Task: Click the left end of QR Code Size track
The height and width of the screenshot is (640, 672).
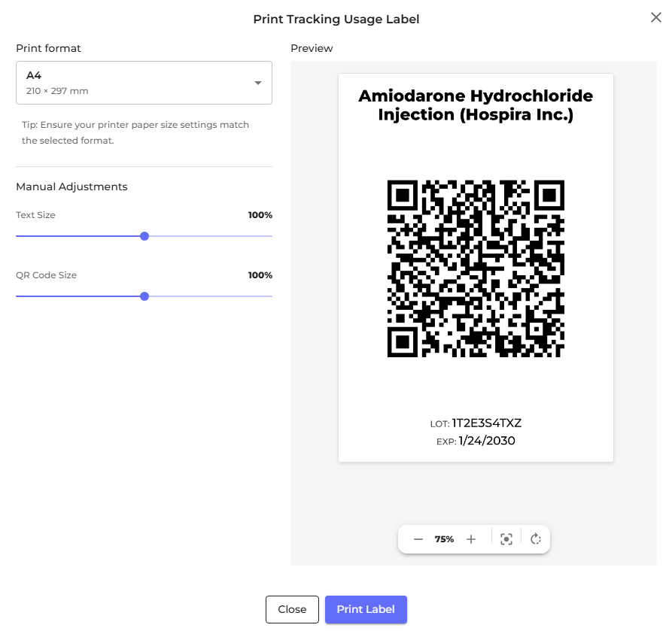Action: point(19,296)
